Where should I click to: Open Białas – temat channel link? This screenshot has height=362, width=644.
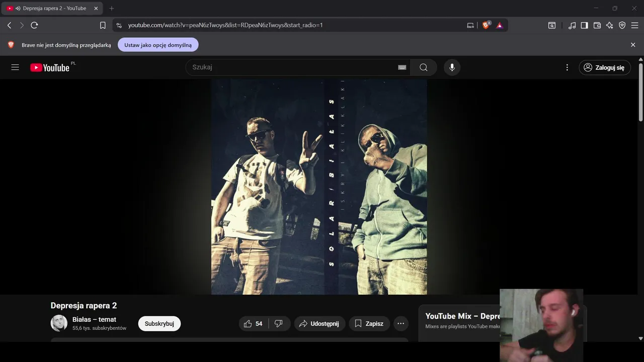[x=94, y=319]
